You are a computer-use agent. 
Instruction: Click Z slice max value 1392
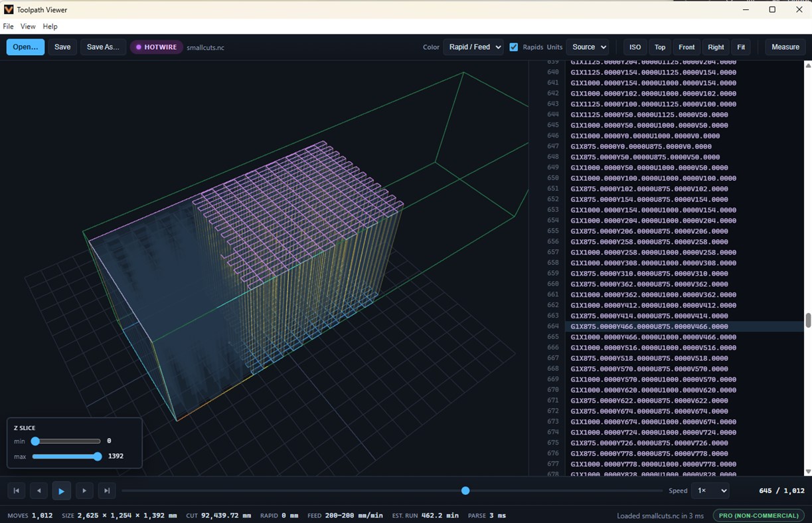pos(116,457)
